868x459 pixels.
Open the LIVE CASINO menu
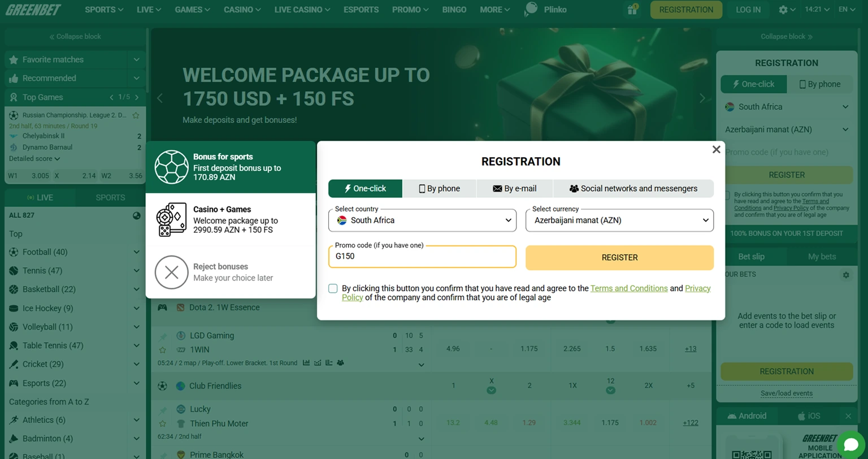point(302,10)
